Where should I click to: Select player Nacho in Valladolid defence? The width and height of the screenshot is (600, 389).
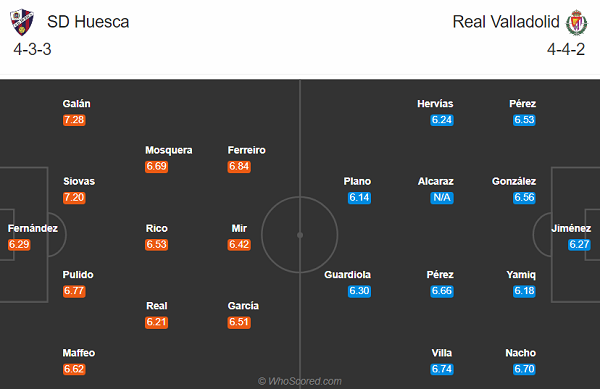(x=520, y=353)
